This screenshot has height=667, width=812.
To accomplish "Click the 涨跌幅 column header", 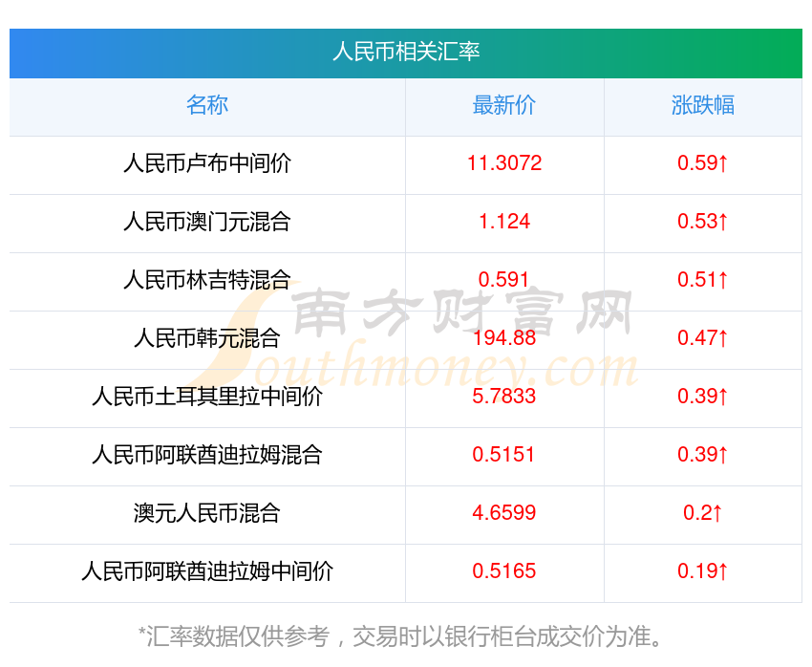I will click(x=703, y=104).
